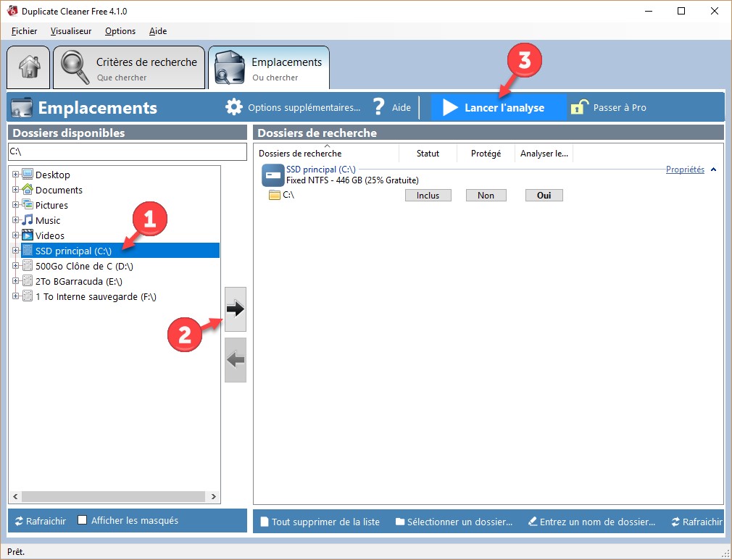Image resolution: width=732 pixels, height=560 pixels.
Task: Click the folder path input field
Action: tap(127, 151)
